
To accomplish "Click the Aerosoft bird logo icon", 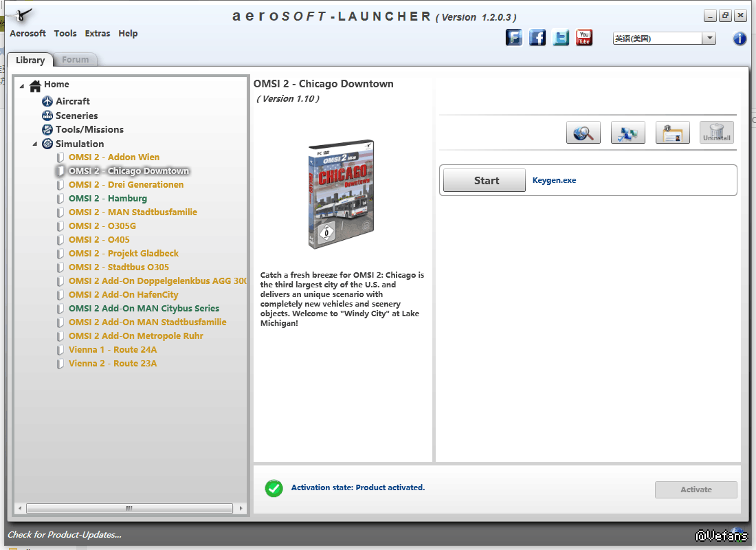I will [x=21, y=15].
